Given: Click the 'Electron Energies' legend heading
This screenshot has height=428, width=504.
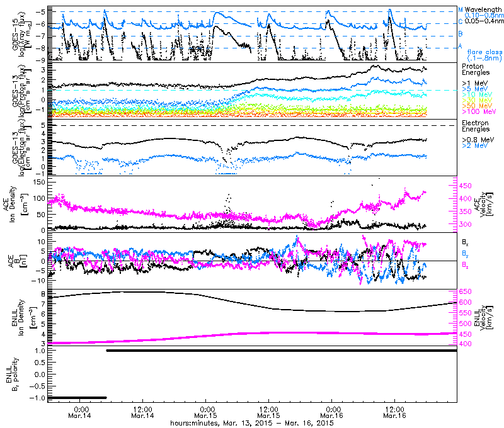Looking at the screenshot, I should pos(476,126).
